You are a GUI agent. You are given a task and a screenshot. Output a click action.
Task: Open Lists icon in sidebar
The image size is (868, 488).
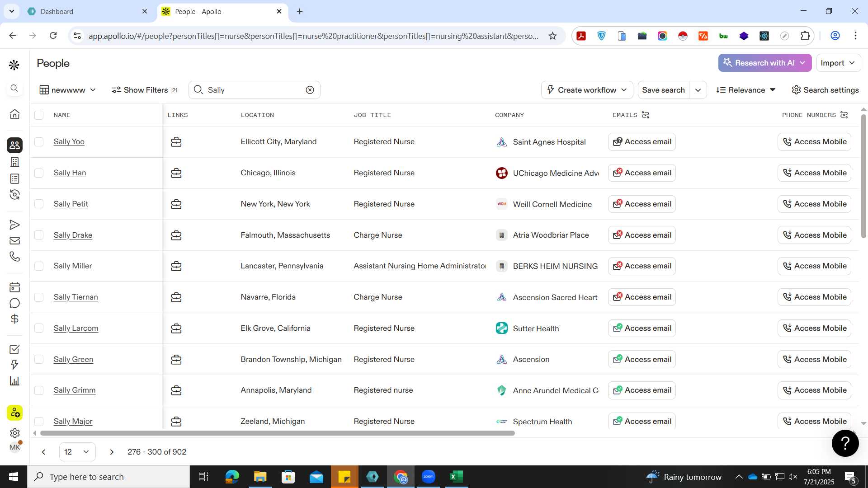tap(14, 179)
